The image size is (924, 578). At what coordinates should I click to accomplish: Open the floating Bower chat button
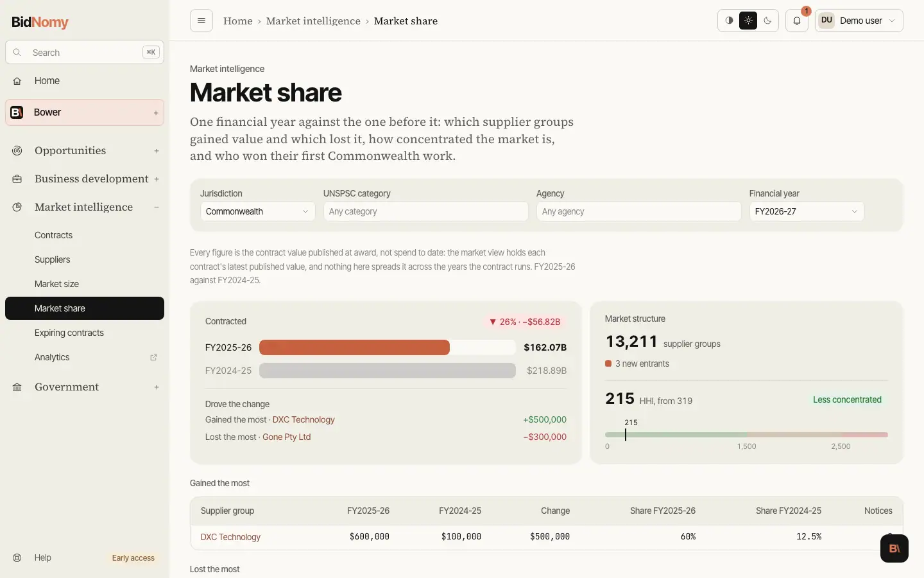point(894,548)
